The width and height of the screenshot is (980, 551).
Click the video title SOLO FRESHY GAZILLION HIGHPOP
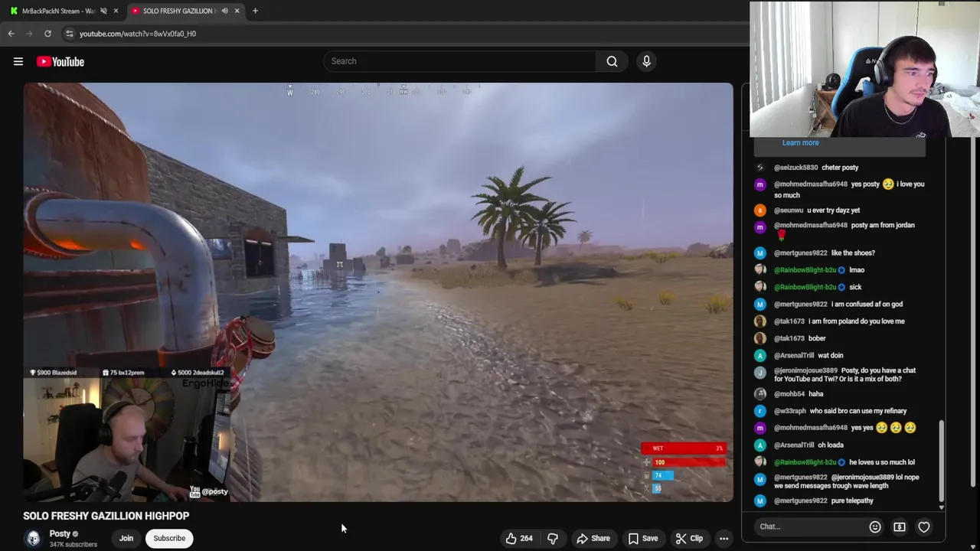(x=106, y=516)
